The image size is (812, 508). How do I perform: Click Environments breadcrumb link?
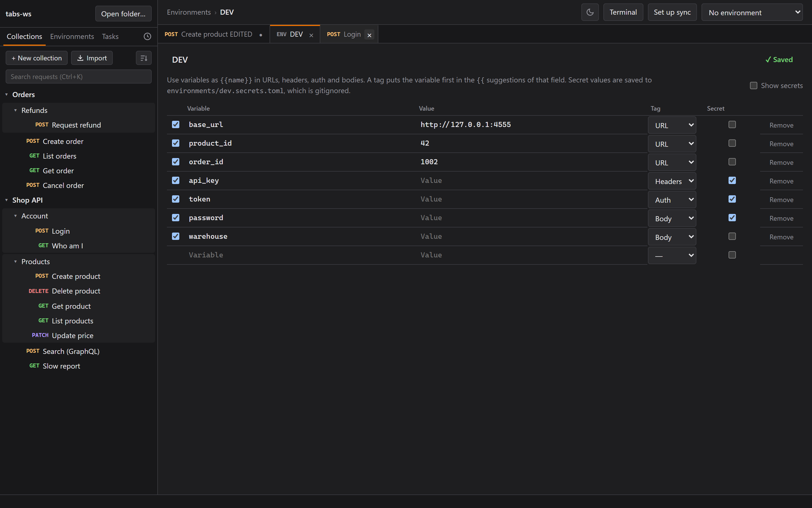point(189,12)
